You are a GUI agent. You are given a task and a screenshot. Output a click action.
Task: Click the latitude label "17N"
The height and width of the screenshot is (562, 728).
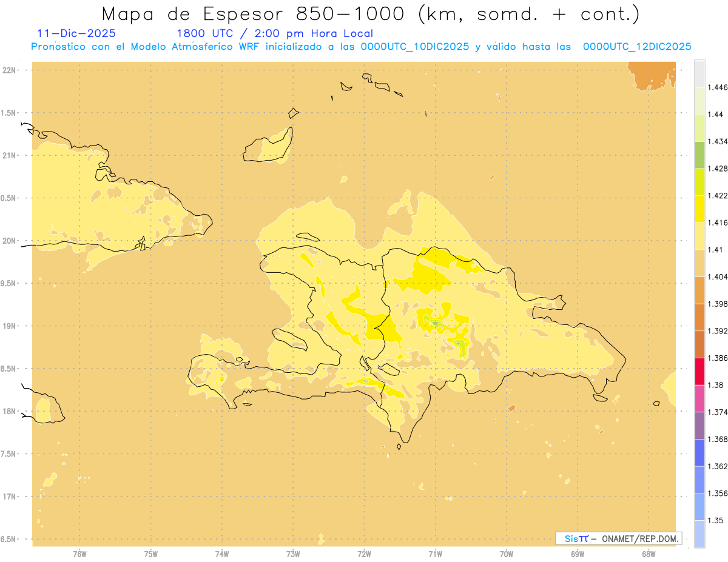9,497
